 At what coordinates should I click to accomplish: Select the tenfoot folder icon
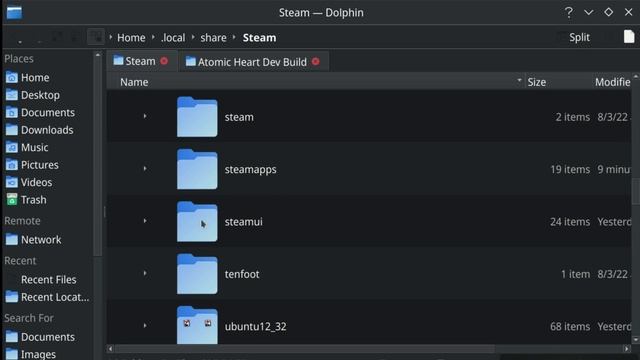(x=197, y=273)
